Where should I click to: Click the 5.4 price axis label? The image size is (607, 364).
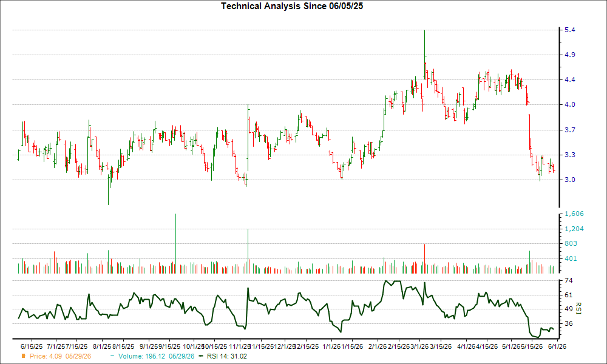point(569,30)
